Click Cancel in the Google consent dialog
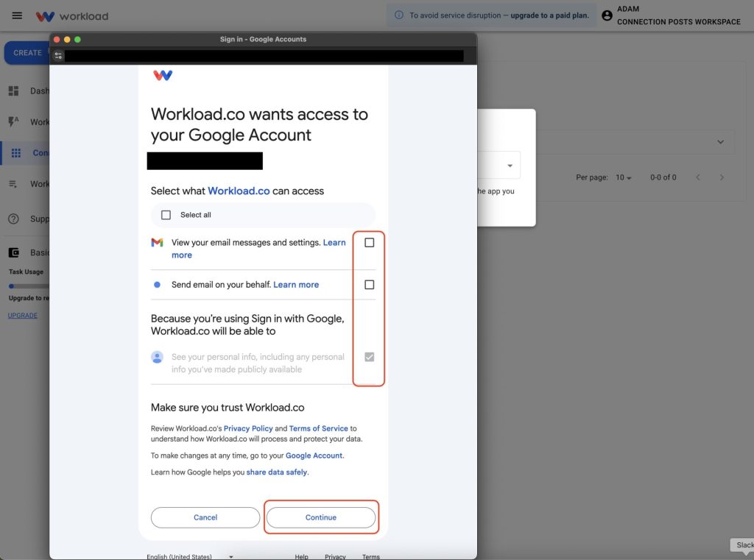The width and height of the screenshot is (754, 560). pos(205,517)
